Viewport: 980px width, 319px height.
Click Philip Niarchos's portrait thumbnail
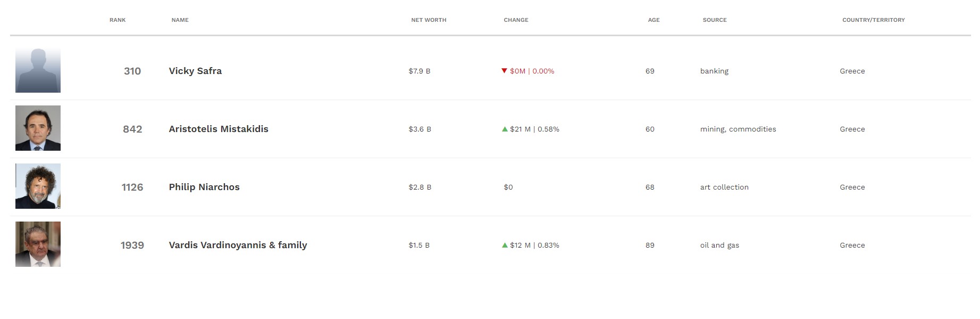pyautogui.click(x=38, y=186)
